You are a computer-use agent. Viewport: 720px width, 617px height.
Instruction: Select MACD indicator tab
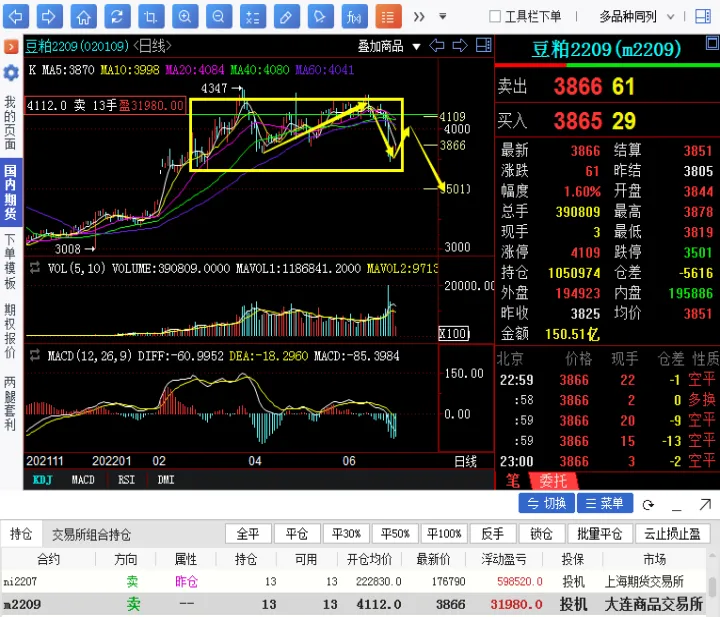tap(83, 480)
